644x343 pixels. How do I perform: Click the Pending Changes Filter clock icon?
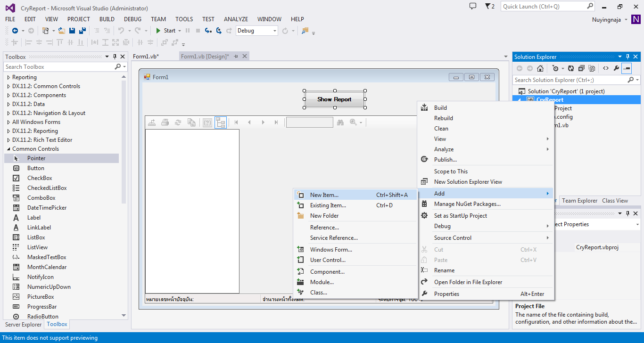click(x=555, y=68)
